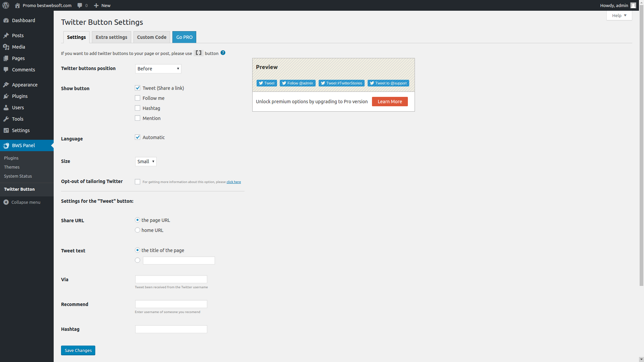Click the Users person icon
Image resolution: width=644 pixels, height=362 pixels.
pyautogui.click(x=6, y=108)
